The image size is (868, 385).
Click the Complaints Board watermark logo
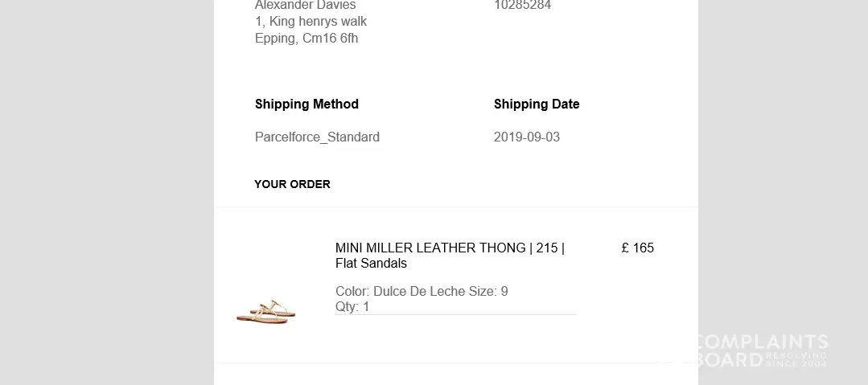tap(759, 350)
